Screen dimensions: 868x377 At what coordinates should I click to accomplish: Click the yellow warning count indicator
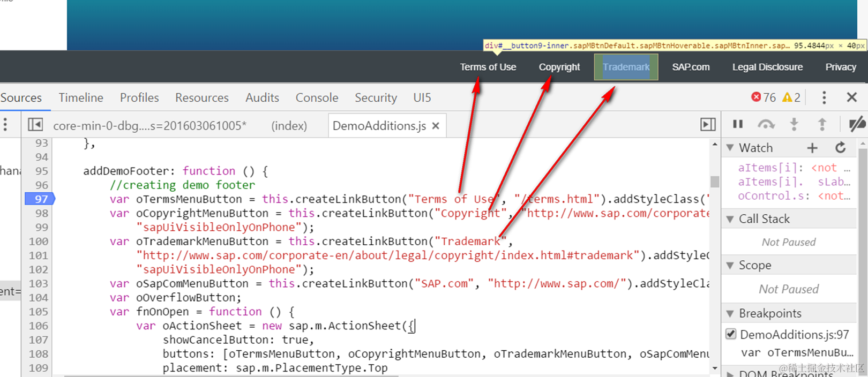[791, 97]
